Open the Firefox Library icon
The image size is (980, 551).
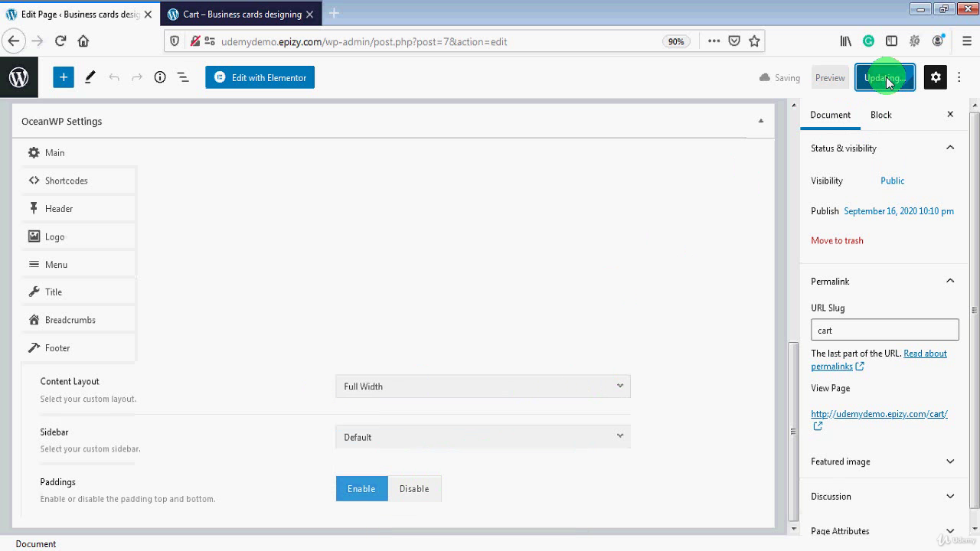846,41
